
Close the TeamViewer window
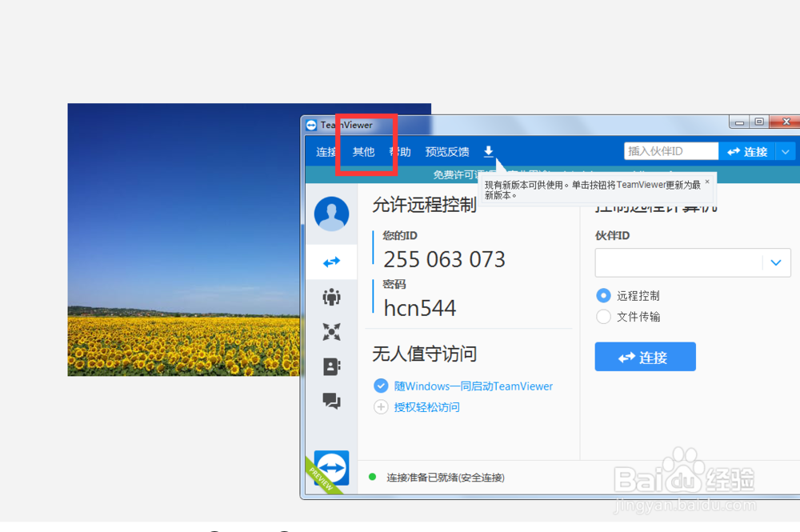pos(786,122)
